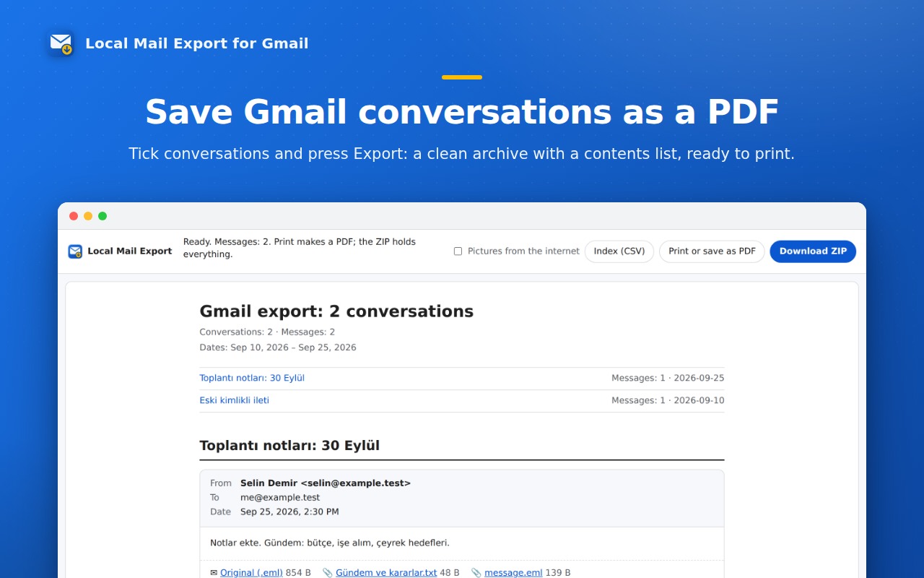This screenshot has width=924, height=578.
Task: Click Print or save as PDF button
Action: tap(712, 251)
